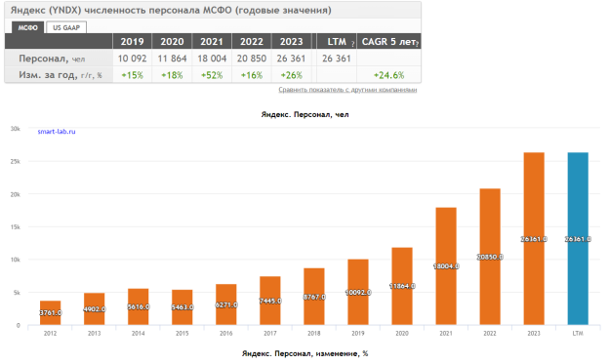Select the 2023 column header
This screenshot has height=364, width=609.
tap(291, 42)
